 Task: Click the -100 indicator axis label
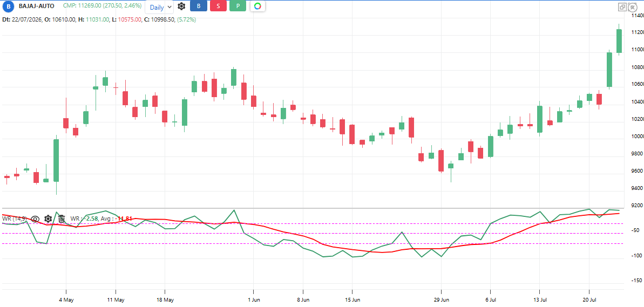[x=637, y=255]
